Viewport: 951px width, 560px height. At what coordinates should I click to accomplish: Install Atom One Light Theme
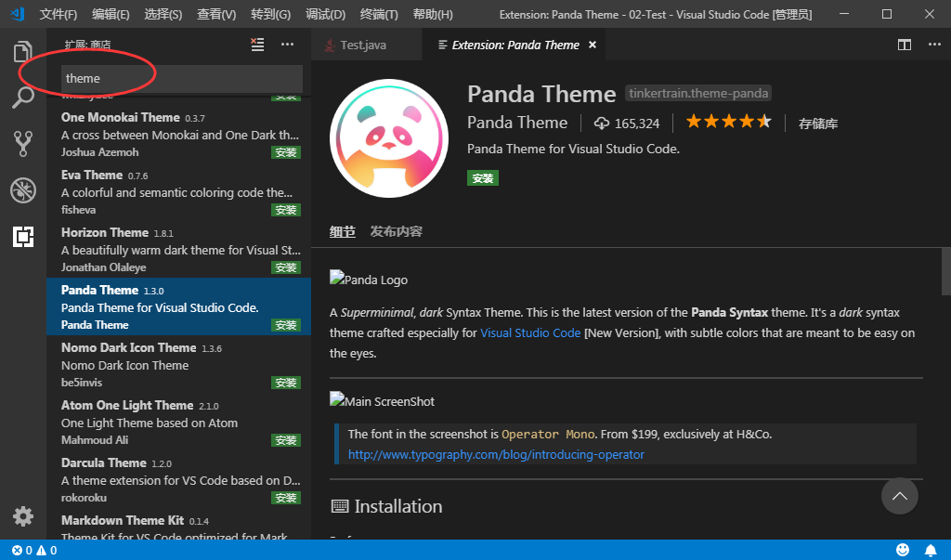(x=286, y=440)
